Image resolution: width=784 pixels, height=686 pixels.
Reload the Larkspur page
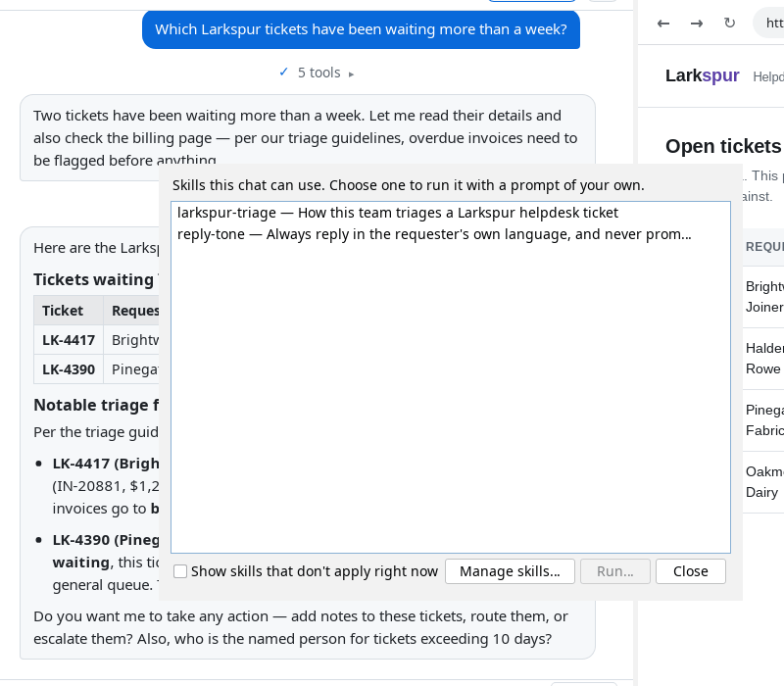[729, 23]
